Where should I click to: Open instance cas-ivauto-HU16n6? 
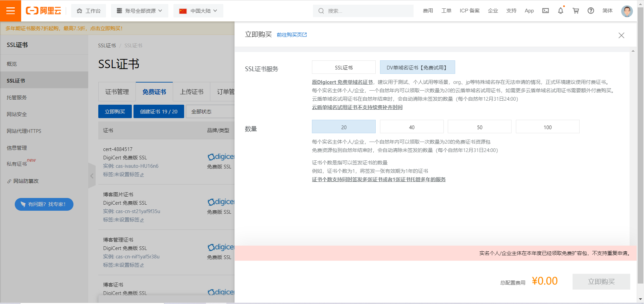pyautogui.click(x=137, y=166)
